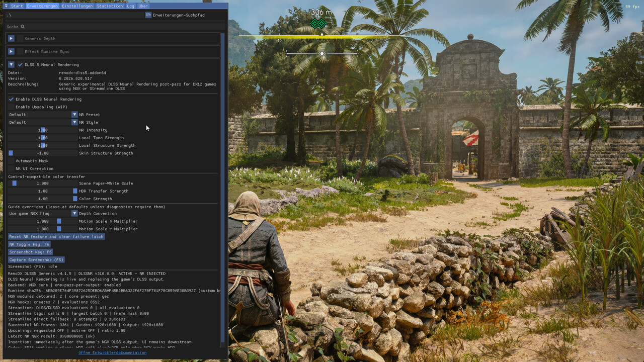Switch to the Erweiterungen tab

42,6
